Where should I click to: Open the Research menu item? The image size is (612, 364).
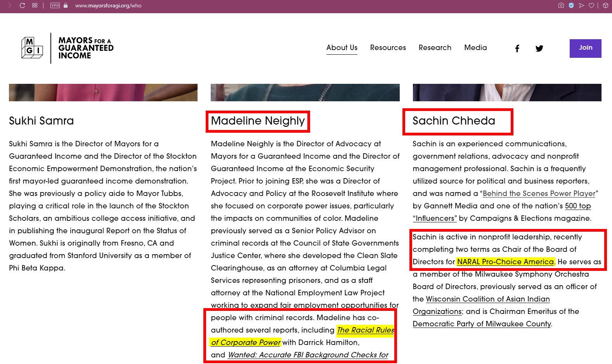[x=435, y=48]
